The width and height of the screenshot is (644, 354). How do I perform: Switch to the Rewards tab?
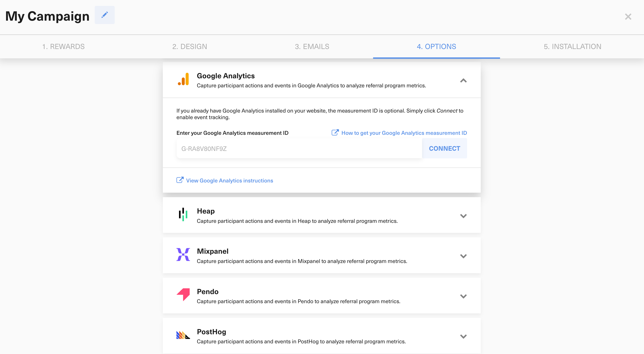pos(64,47)
